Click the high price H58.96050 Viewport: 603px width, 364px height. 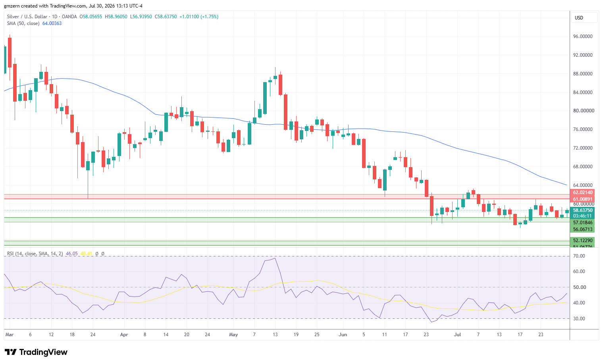click(116, 17)
